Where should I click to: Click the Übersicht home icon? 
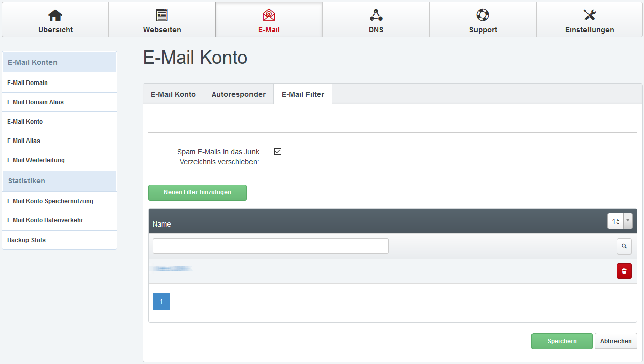55,15
